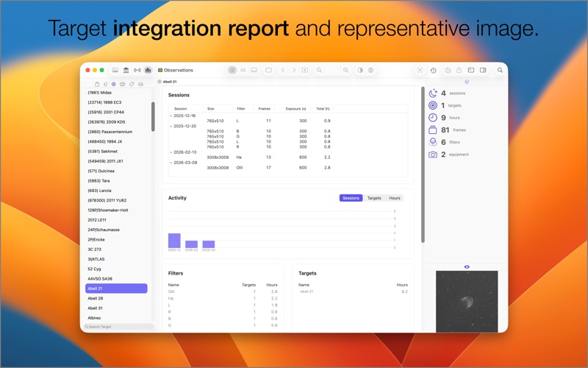Sort by the Filter column header

[241, 108]
